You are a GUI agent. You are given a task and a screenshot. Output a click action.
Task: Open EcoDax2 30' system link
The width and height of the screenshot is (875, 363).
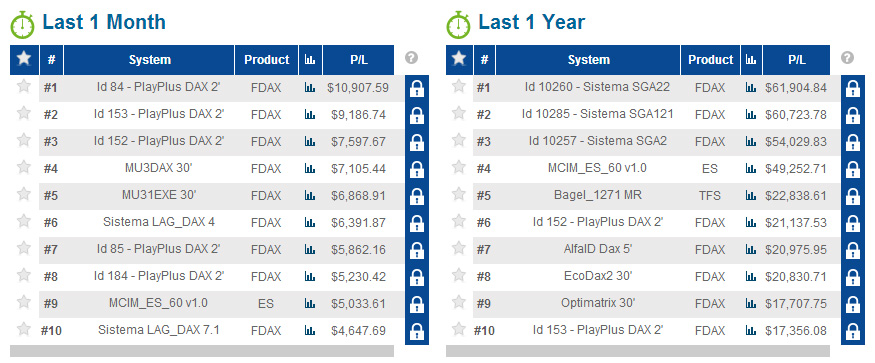pos(598,276)
